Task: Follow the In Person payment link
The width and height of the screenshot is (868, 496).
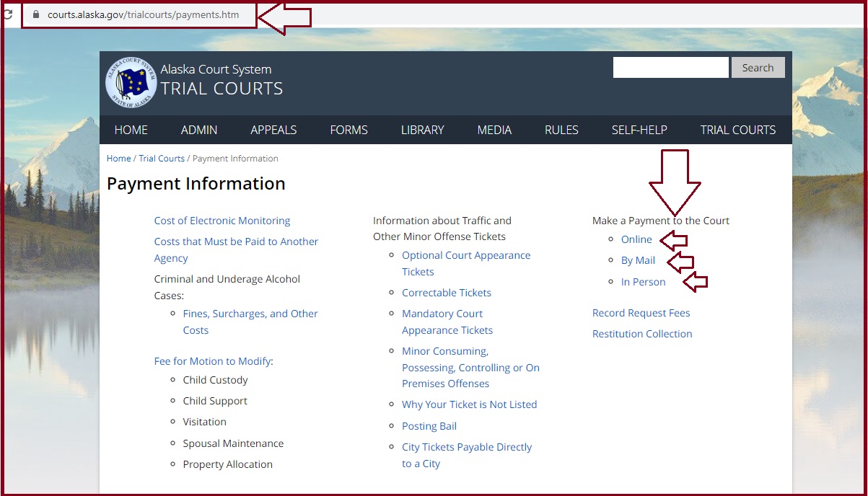Action: coord(643,282)
